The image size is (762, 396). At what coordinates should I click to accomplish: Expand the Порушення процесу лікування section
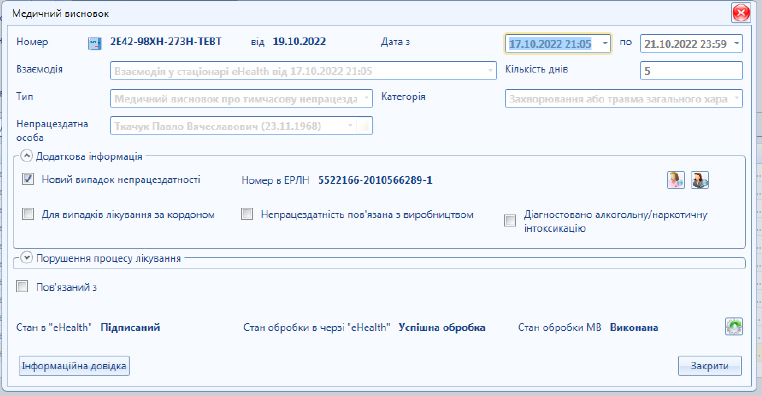[x=27, y=258]
